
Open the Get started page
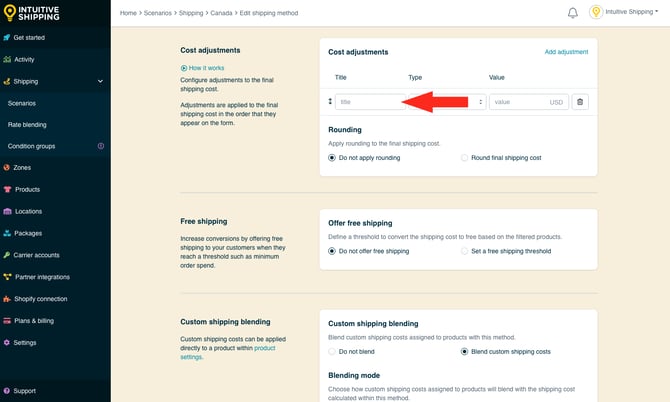(29, 38)
